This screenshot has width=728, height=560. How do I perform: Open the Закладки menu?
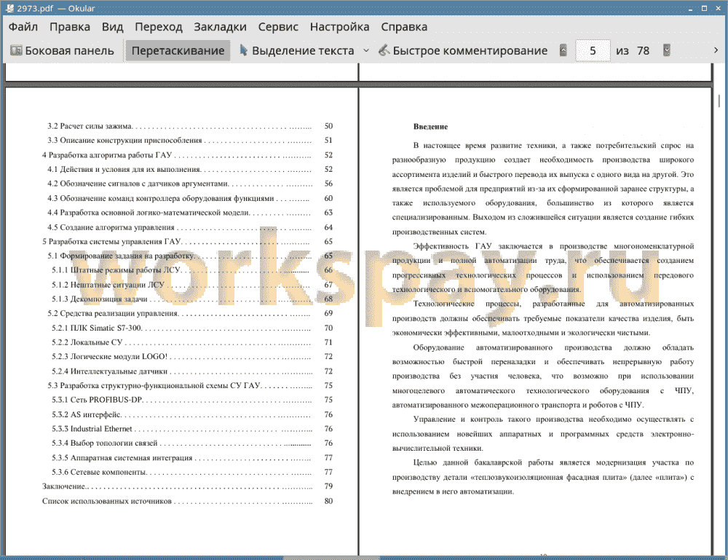click(220, 27)
